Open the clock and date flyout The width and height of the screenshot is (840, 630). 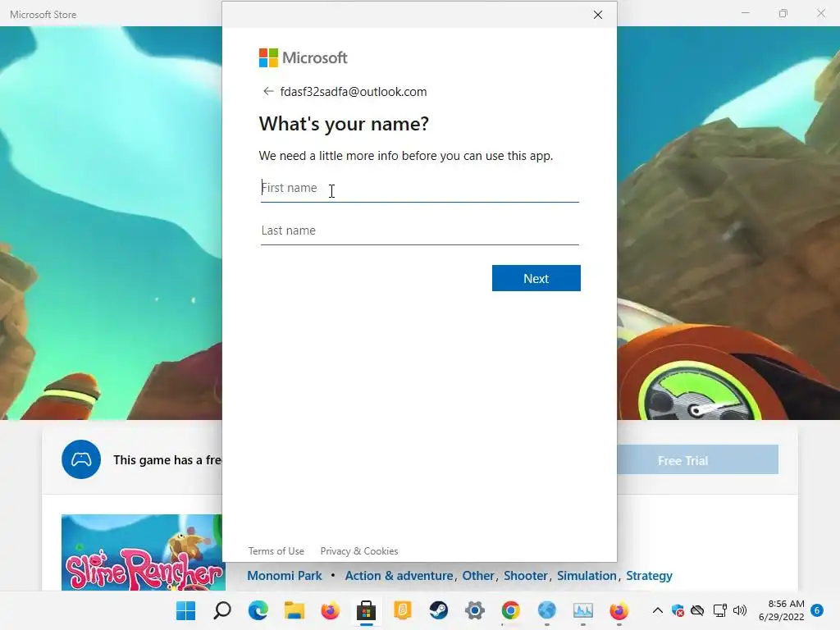click(x=782, y=610)
